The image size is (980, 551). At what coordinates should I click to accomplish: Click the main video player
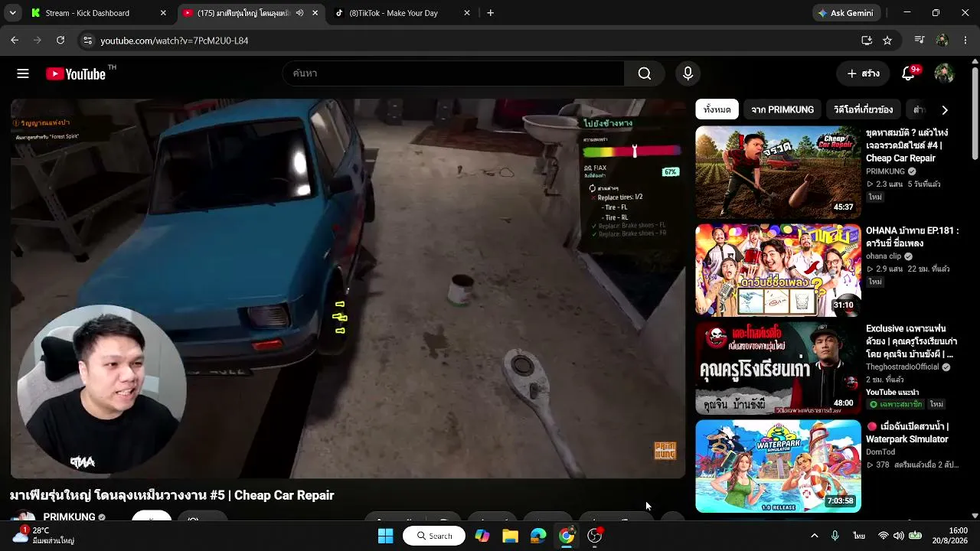click(348, 289)
